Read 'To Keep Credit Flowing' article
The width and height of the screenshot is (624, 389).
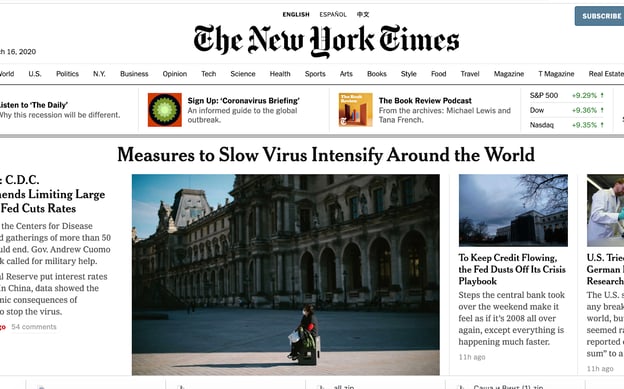512,269
